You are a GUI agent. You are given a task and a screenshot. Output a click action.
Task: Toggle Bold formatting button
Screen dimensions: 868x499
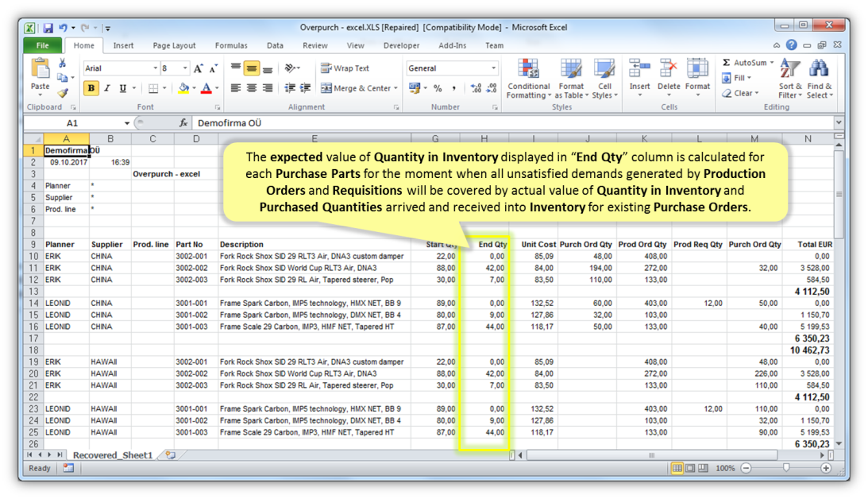91,88
